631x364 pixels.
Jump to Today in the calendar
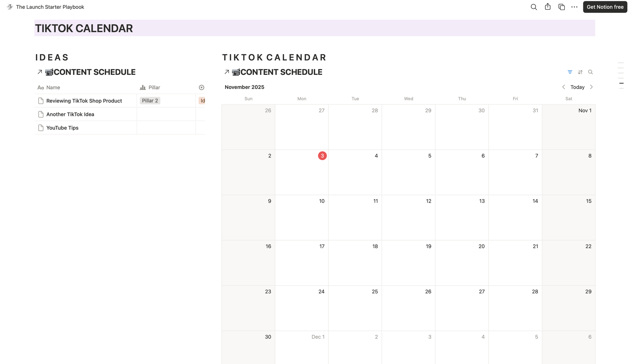tap(577, 87)
